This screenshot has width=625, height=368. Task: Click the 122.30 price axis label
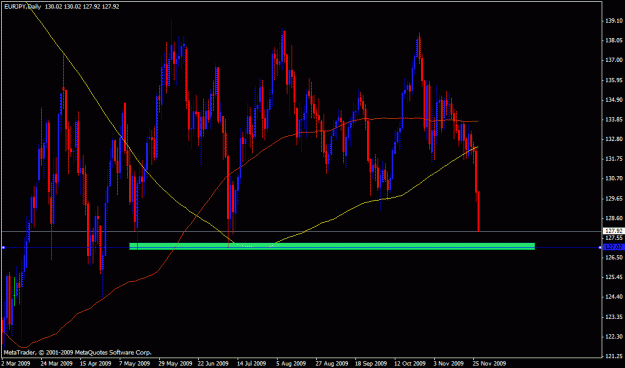pos(614,337)
